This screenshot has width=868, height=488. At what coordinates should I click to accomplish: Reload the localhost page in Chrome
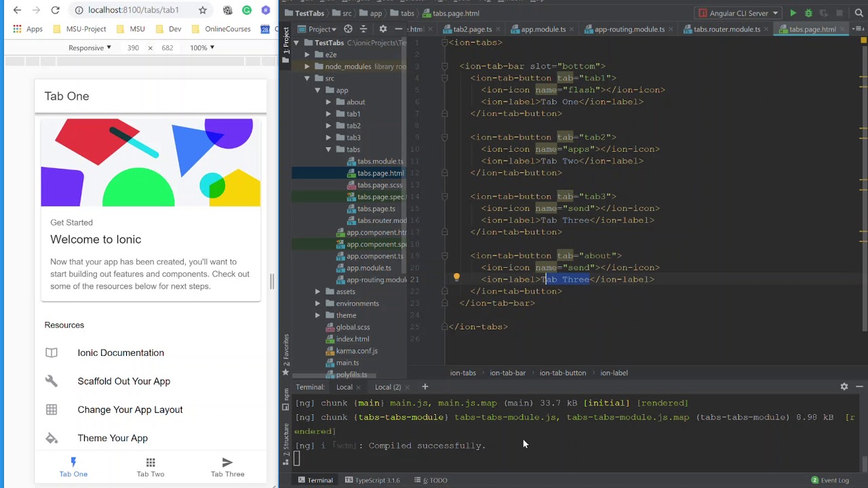coord(55,10)
